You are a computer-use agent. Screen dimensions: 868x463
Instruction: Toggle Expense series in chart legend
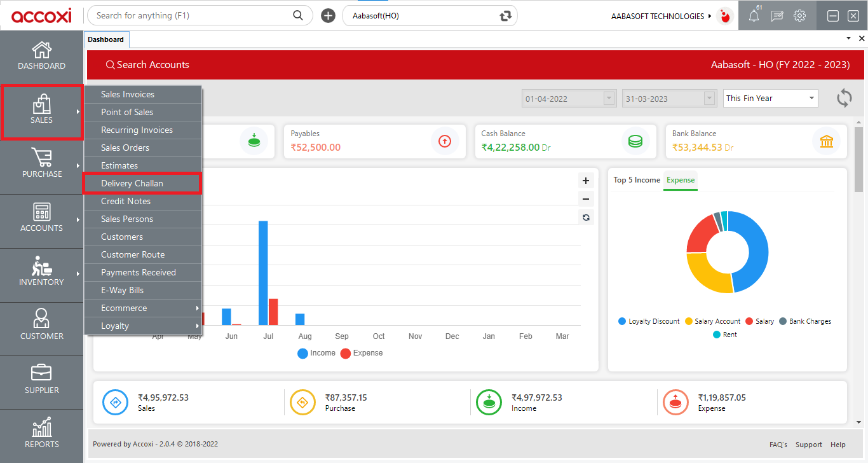pos(362,353)
